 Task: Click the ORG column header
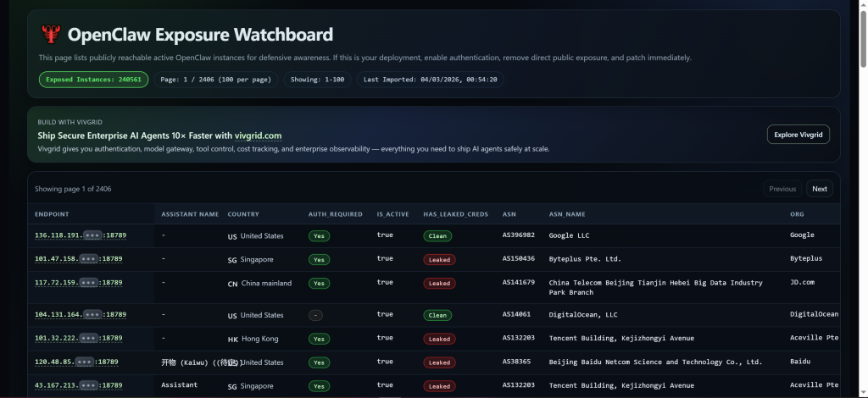[797, 214]
